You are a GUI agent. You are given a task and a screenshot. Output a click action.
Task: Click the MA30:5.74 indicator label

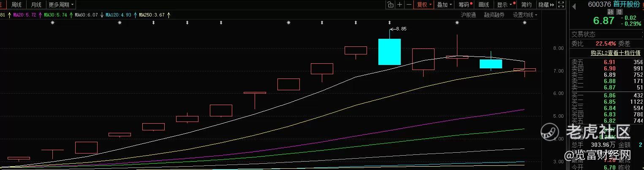[x=55, y=15]
